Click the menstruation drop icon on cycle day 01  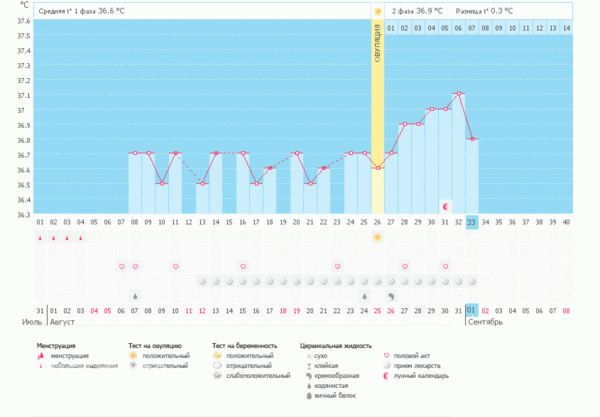[x=40, y=238]
